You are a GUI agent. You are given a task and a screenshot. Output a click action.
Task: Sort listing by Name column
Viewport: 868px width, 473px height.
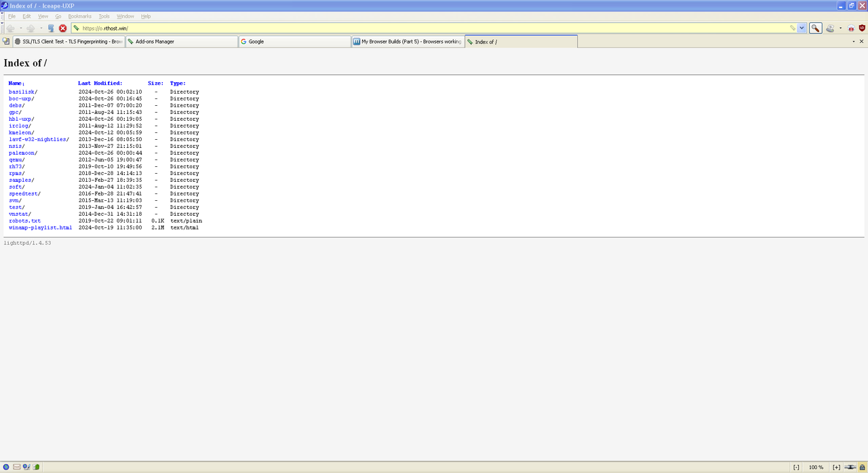point(15,83)
